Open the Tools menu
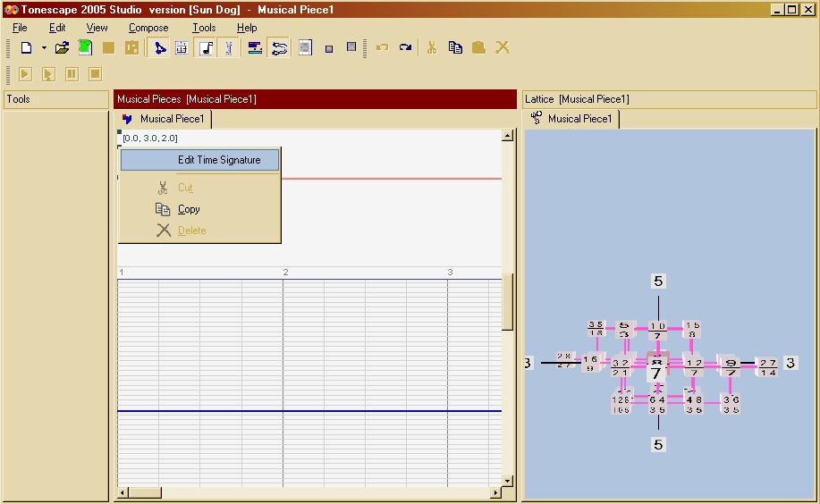The image size is (820, 504). coord(204,28)
